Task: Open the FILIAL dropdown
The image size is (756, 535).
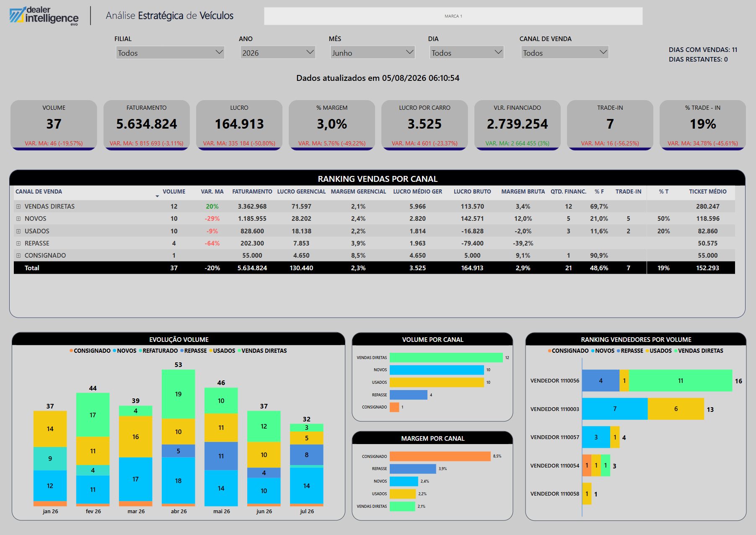Action: point(170,53)
